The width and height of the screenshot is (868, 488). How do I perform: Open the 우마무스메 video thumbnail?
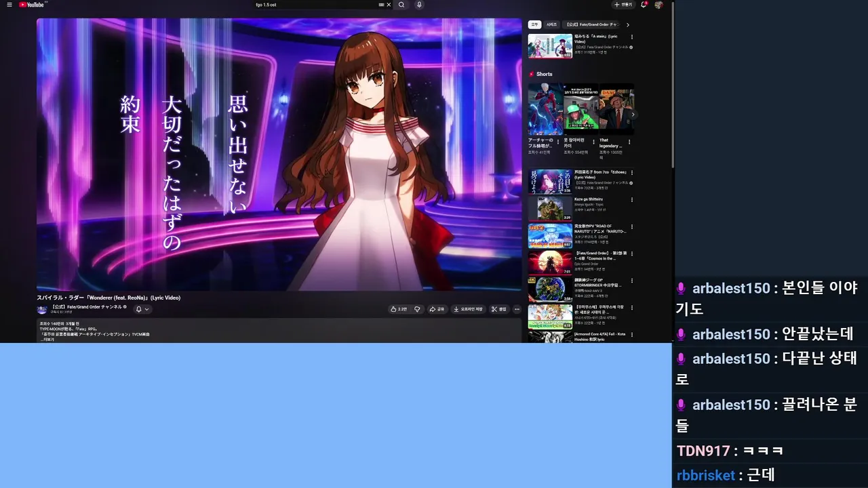550,317
